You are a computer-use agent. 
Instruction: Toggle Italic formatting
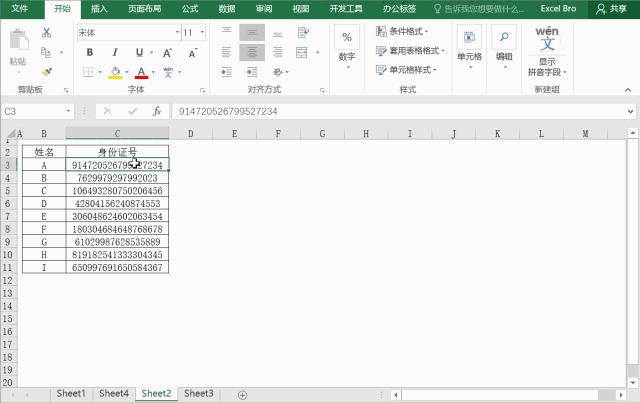[115, 52]
